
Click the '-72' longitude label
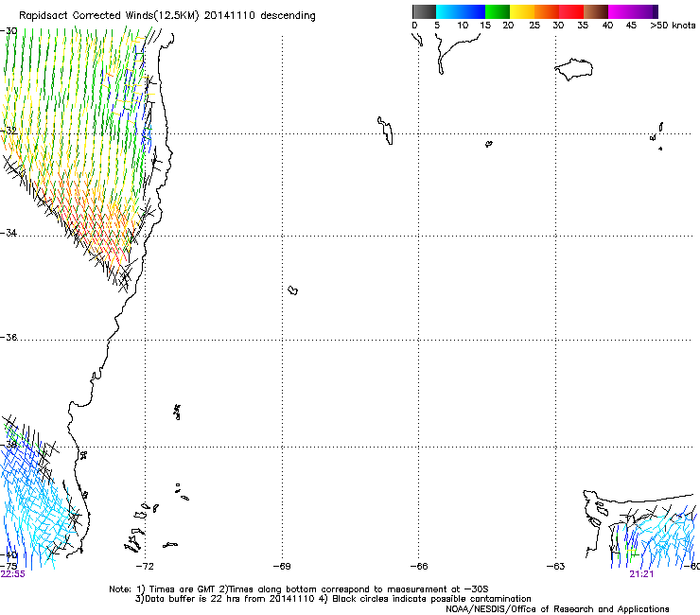point(145,567)
